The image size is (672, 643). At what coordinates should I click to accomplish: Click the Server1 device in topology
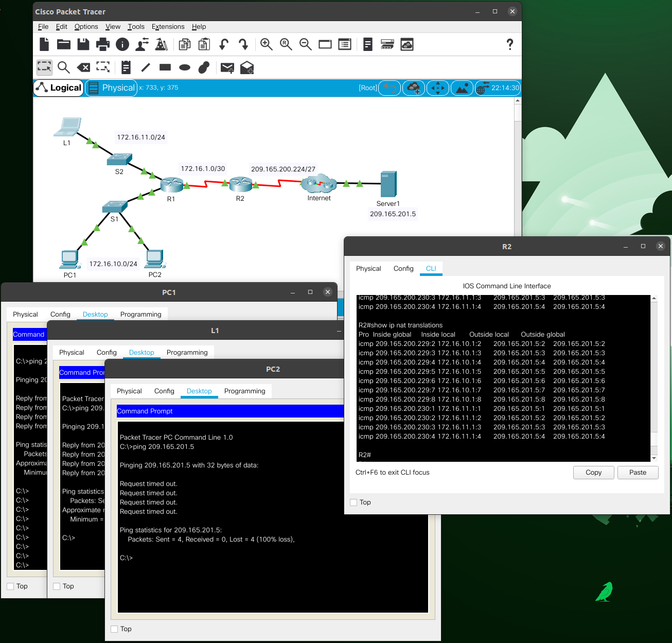[x=388, y=184]
